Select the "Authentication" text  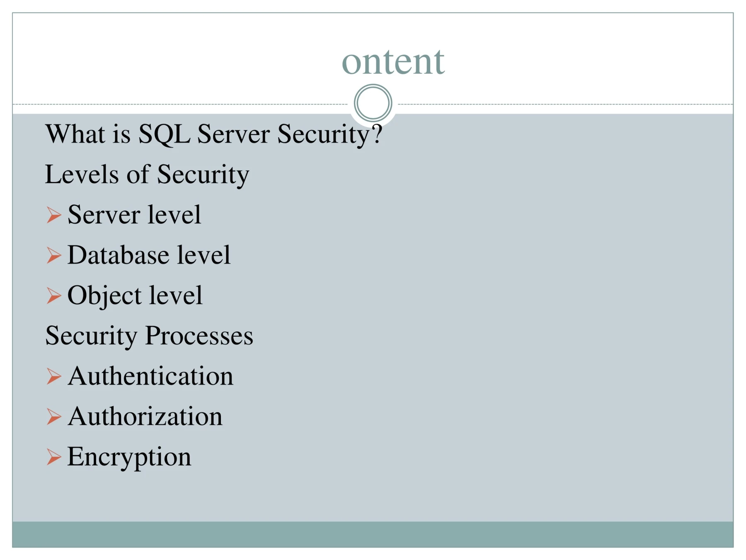click(x=150, y=376)
